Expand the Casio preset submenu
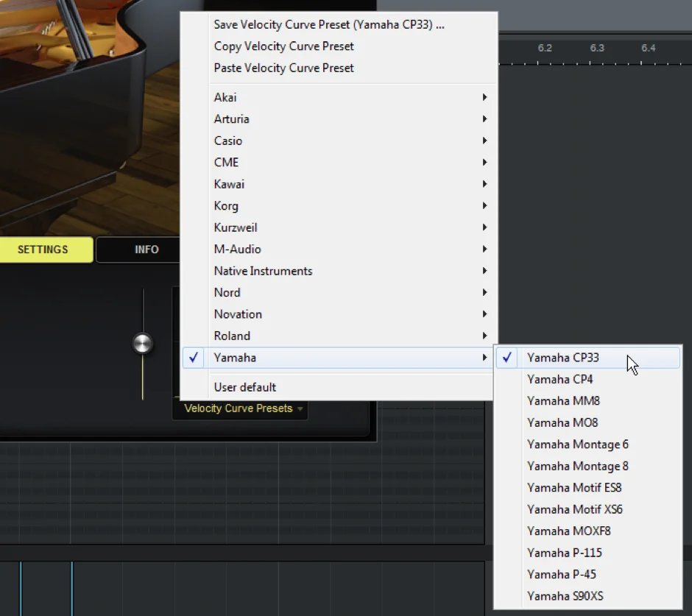The image size is (692, 616). [x=339, y=141]
